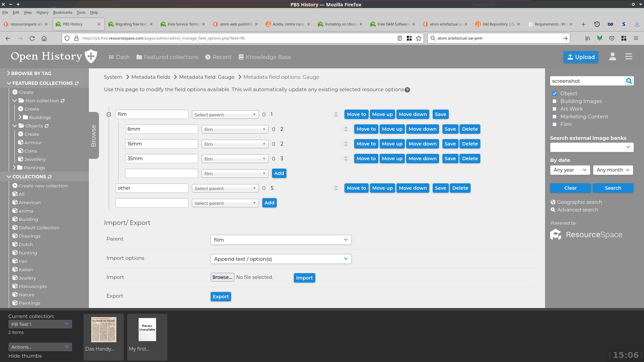Click the magnifier search icon beside screenshot

(x=629, y=81)
